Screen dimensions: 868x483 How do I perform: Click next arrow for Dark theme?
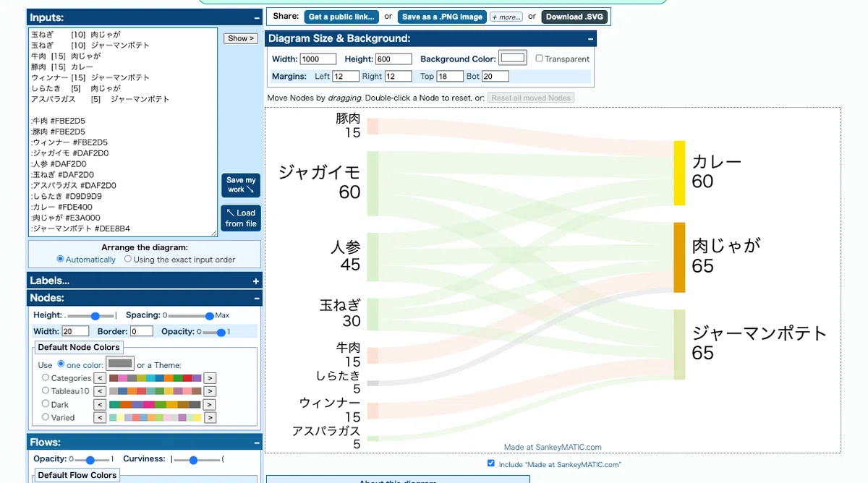(210, 405)
